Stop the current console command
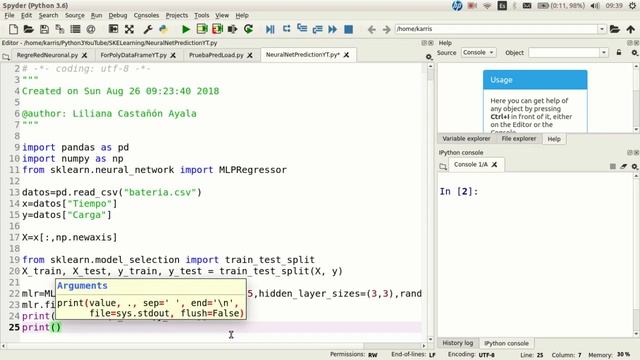 click(613, 166)
